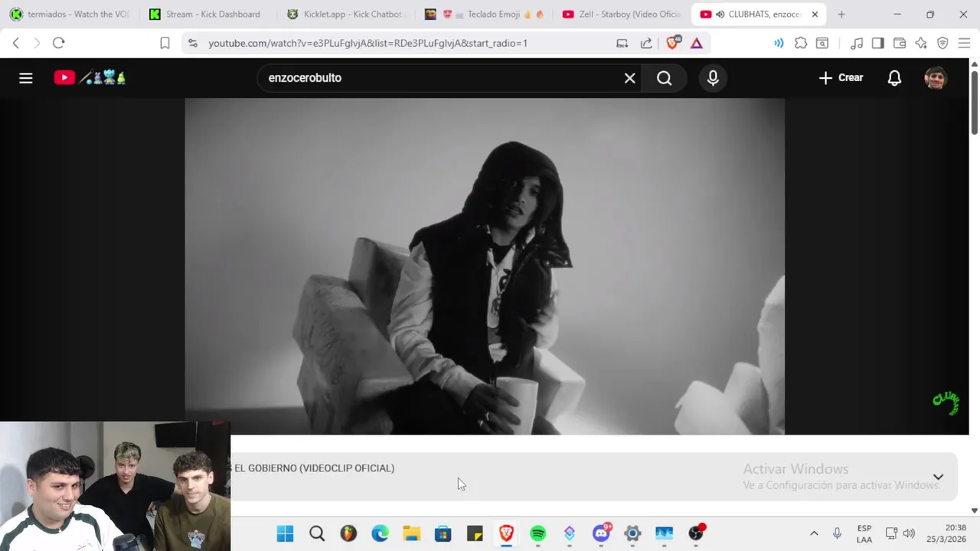
Task: Open Leo AI assistant icon
Action: 921,44
